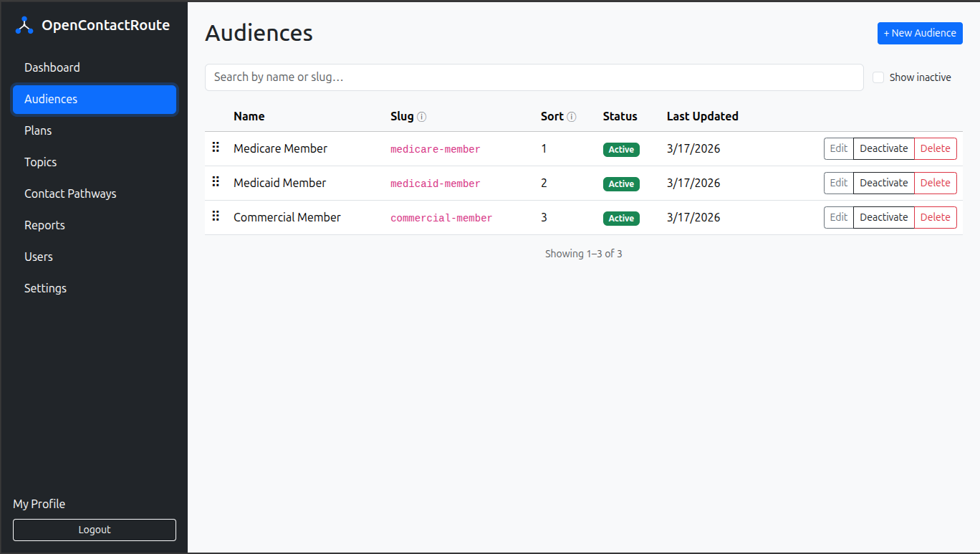Deactivate the Medicare Member audience
Viewport: 980px width, 554px height.
point(883,148)
